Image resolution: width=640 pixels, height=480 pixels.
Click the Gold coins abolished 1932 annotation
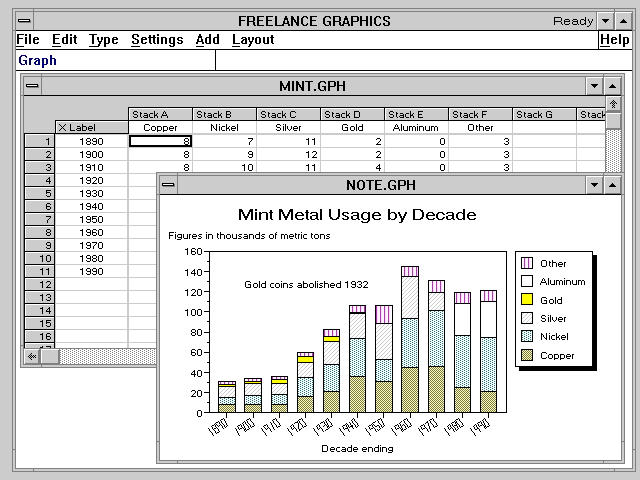coord(306,284)
